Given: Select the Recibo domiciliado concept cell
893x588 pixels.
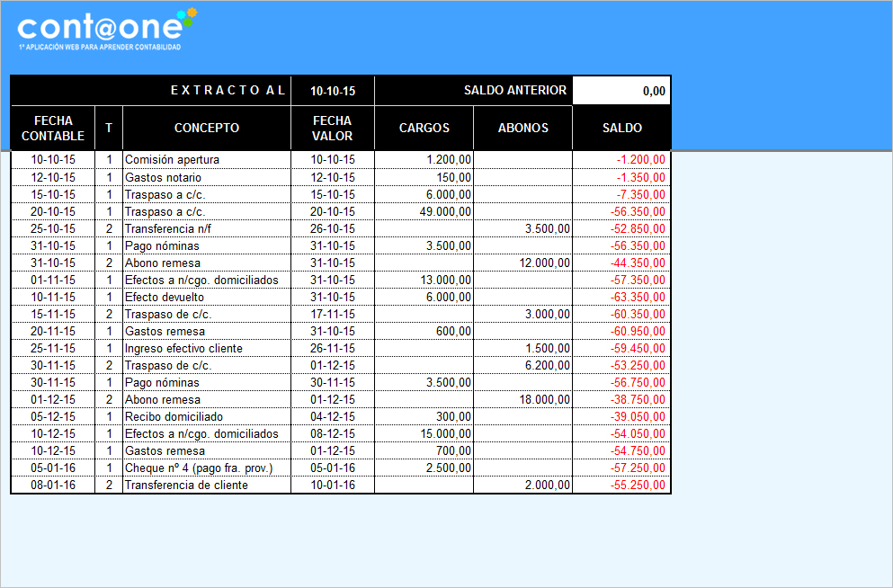Looking at the screenshot, I should point(207,416).
